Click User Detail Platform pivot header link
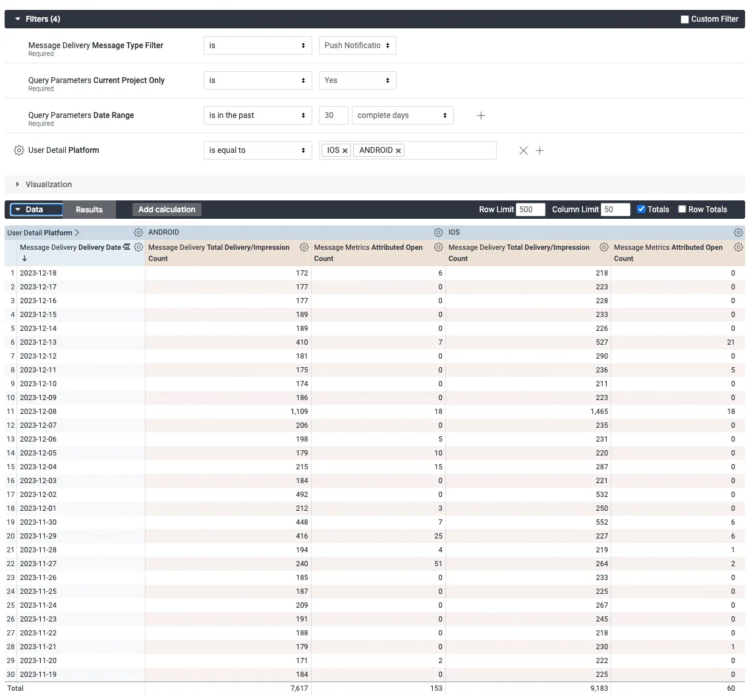The width and height of the screenshot is (753, 700). click(x=43, y=232)
